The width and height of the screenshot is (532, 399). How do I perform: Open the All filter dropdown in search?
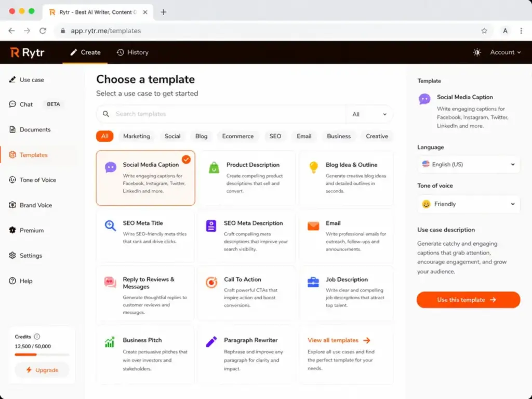point(369,114)
